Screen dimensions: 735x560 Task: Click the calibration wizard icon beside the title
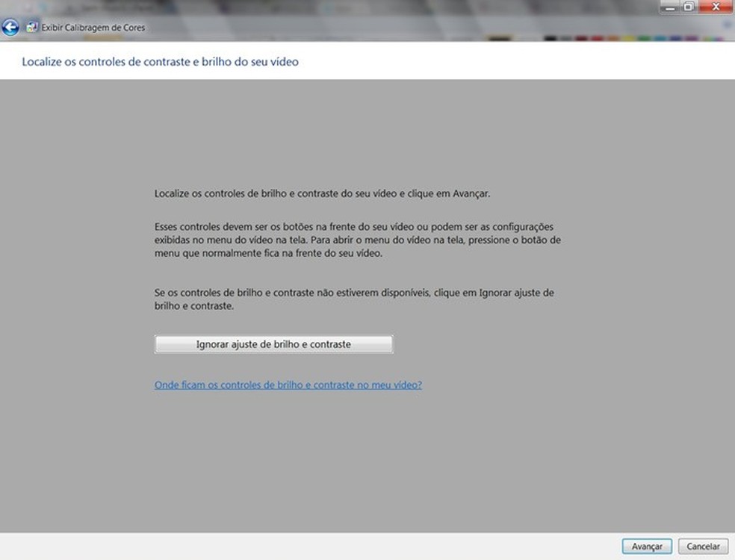click(x=31, y=27)
